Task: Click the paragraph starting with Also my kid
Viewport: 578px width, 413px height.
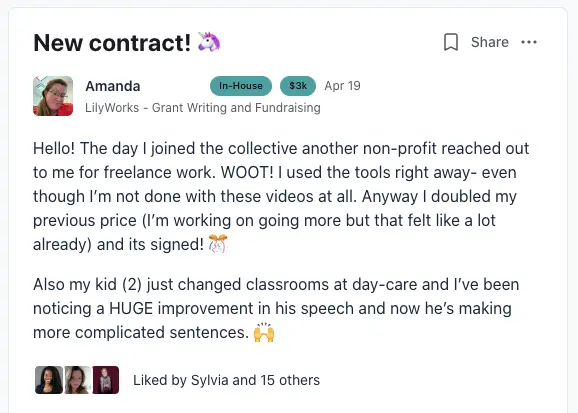Action: tap(276, 309)
